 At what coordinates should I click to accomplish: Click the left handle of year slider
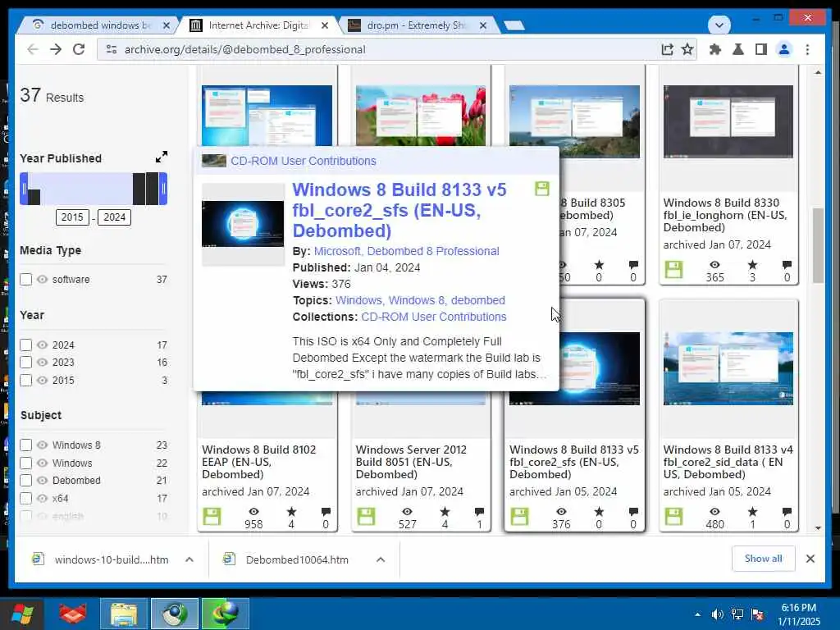pyautogui.click(x=24, y=189)
